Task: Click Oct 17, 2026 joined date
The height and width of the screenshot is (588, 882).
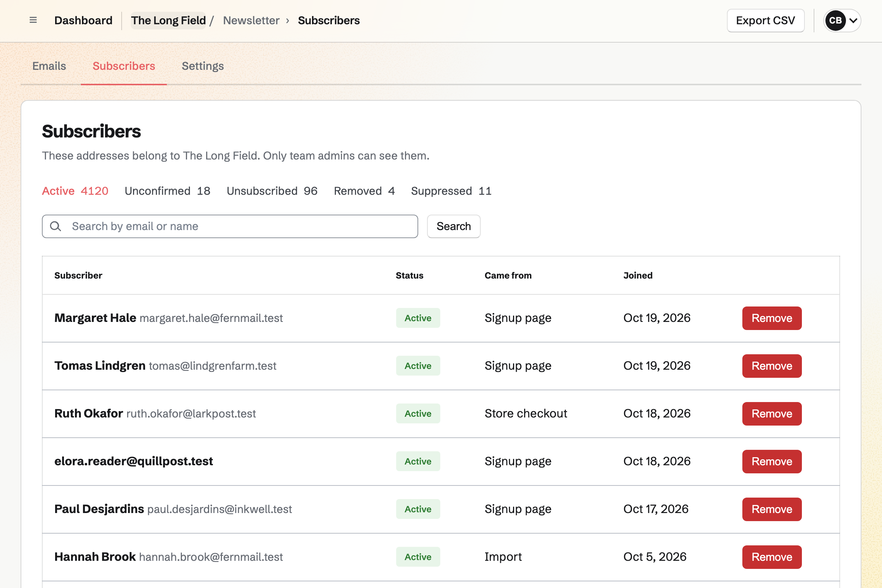Action: point(656,509)
